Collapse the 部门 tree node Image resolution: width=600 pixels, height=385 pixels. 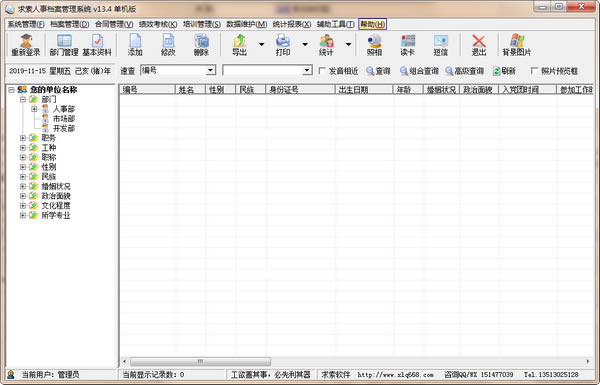(x=23, y=99)
